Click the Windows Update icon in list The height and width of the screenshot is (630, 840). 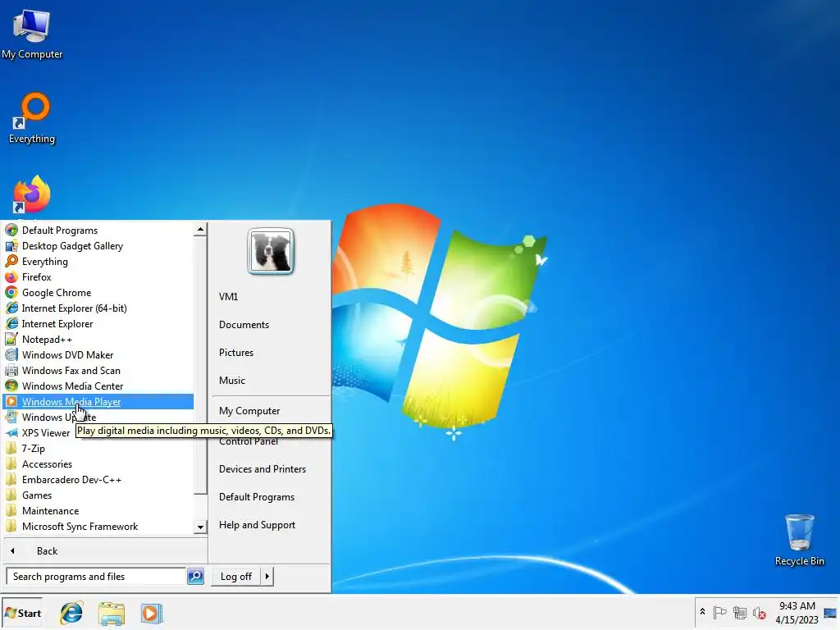11,417
